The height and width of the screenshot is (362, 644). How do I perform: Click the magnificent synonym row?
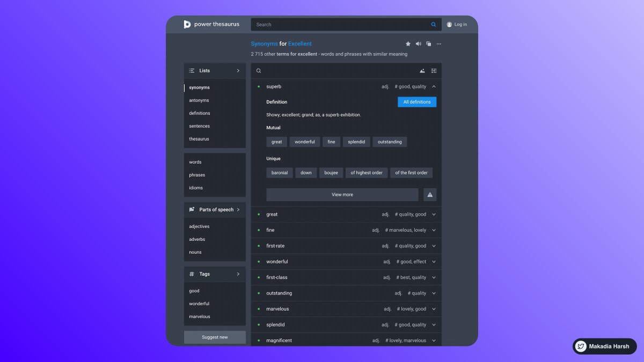point(346,341)
